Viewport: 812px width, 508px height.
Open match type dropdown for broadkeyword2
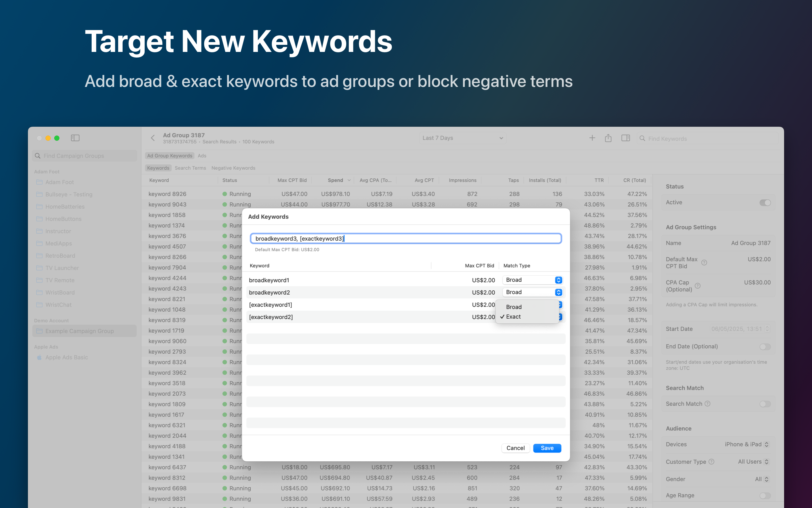pos(532,292)
